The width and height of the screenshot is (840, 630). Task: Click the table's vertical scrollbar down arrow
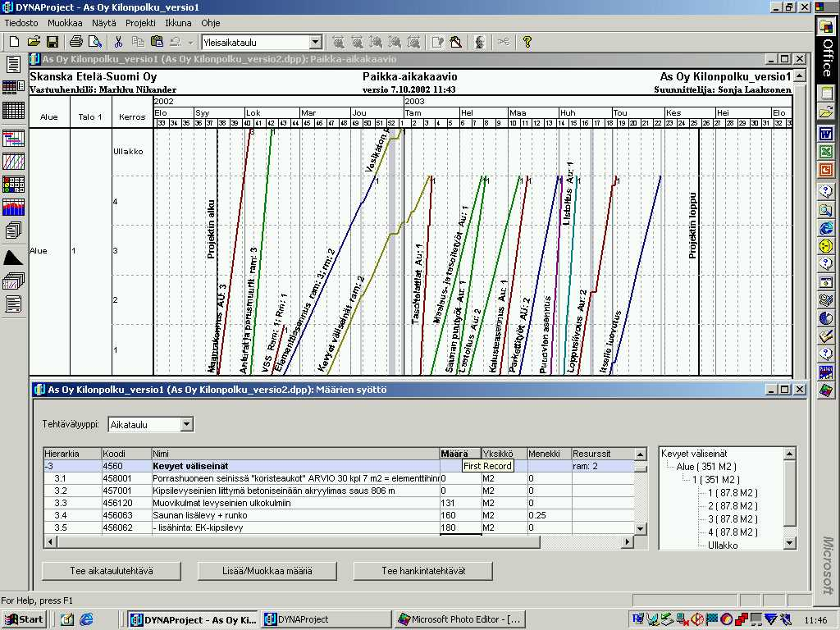click(641, 528)
